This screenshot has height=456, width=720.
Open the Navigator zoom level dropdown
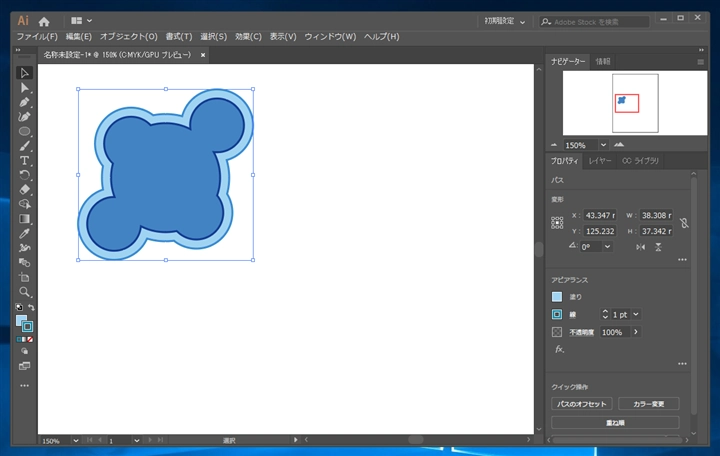(x=603, y=145)
